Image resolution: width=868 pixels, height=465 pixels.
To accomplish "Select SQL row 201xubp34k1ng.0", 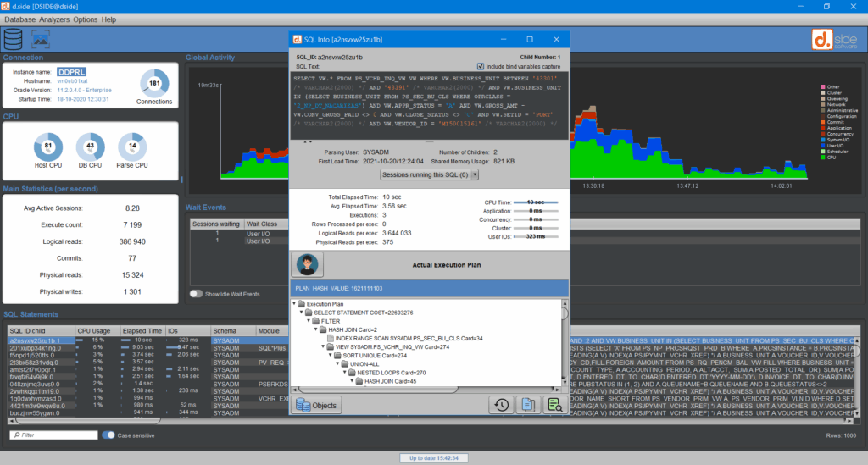I will point(148,348).
